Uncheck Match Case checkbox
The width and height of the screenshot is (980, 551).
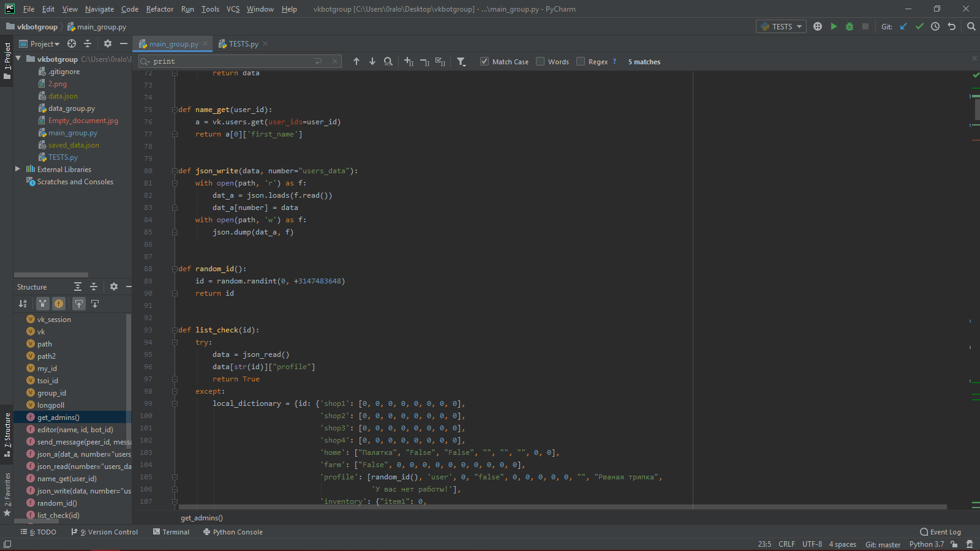(x=484, y=61)
